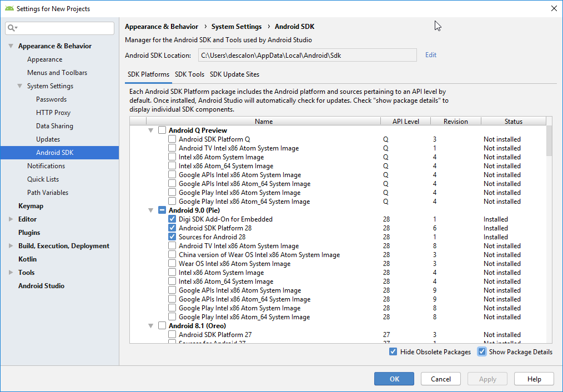Click System Settings in the breadcrumb
563x392 pixels.
pos(237,27)
